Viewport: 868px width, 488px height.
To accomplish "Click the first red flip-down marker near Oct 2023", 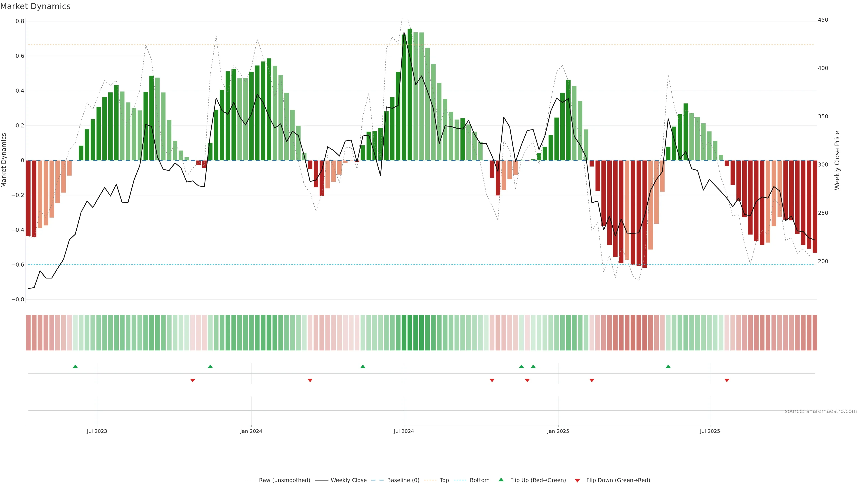I will pyautogui.click(x=192, y=380).
